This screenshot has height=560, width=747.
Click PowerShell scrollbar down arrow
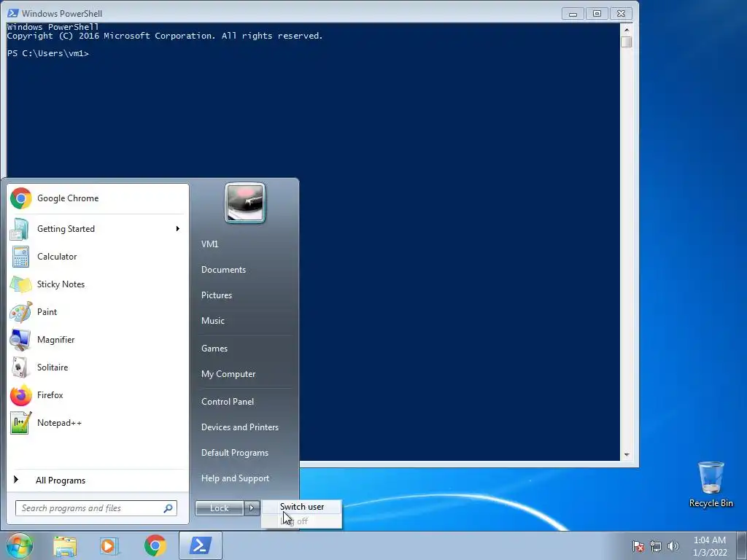[627, 455]
